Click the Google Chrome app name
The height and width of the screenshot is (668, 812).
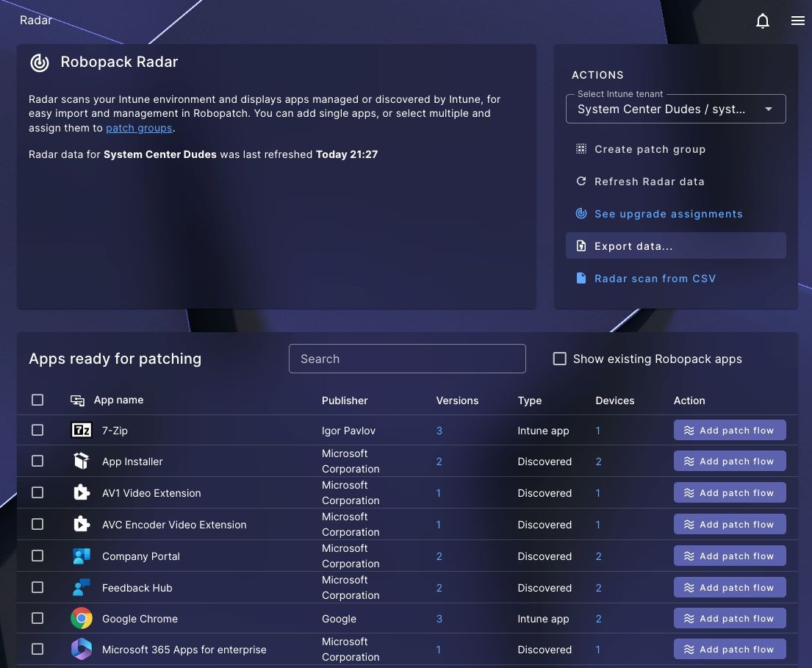[x=140, y=618]
